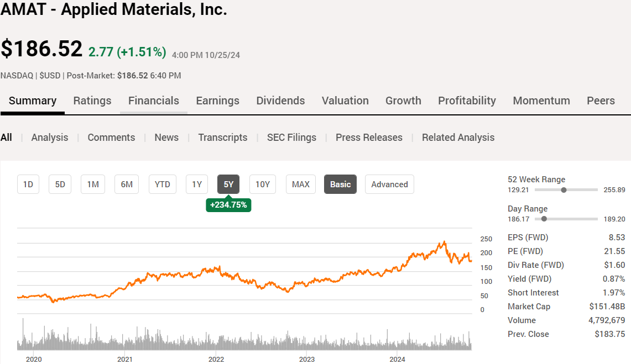Filter feed by News
This screenshot has height=364, width=631.
pos(166,138)
